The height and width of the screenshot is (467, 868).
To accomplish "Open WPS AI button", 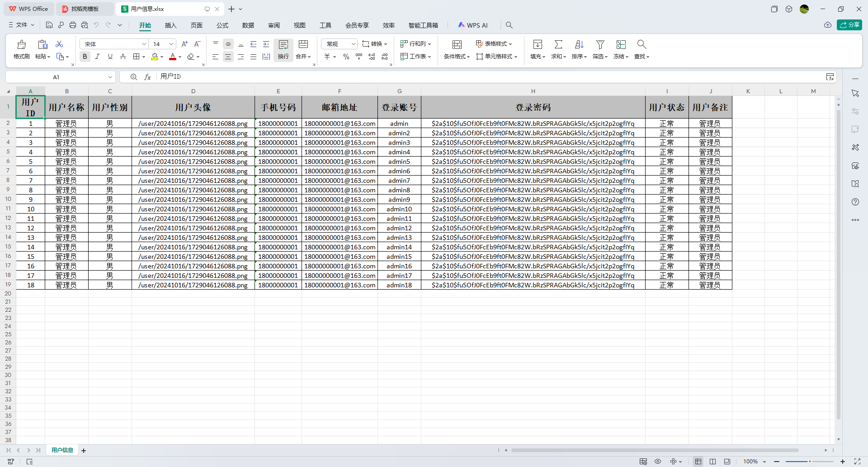I will click(x=472, y=25).
